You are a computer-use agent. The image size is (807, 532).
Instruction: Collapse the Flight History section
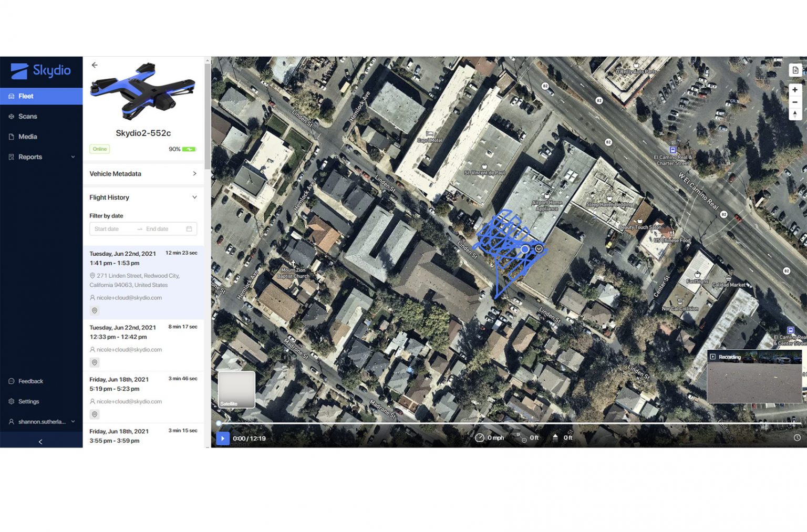pyautogui.click(x=195, y=197)
